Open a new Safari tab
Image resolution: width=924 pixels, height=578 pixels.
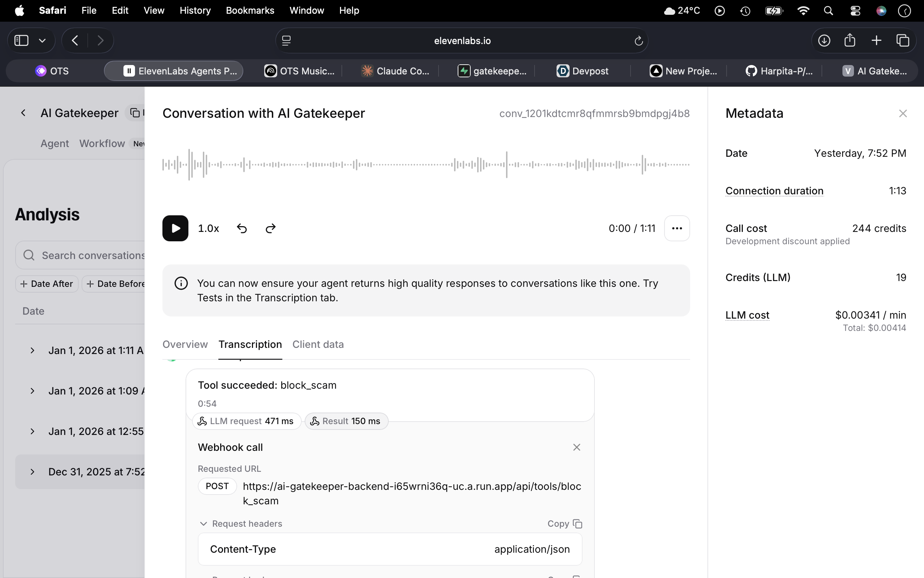click(877, 40)
